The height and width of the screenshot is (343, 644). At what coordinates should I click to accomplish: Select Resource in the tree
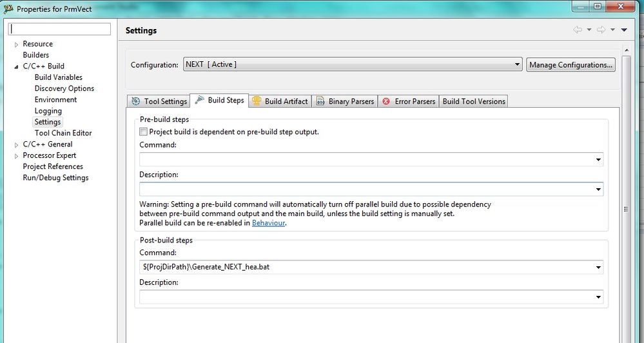37,44
